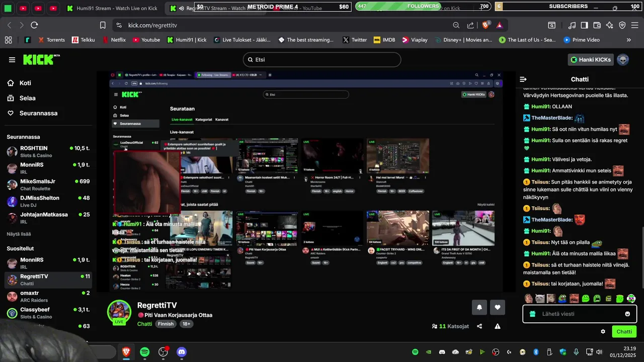The image size is (644, 362).
Task: Open DJMissShelton Live DJ channel
Action: pos(48,201)
